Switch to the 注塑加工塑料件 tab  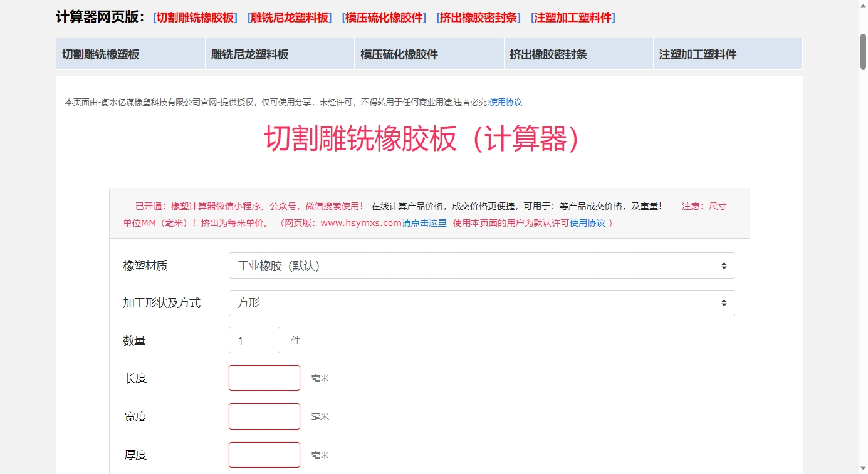pos(728,54)
